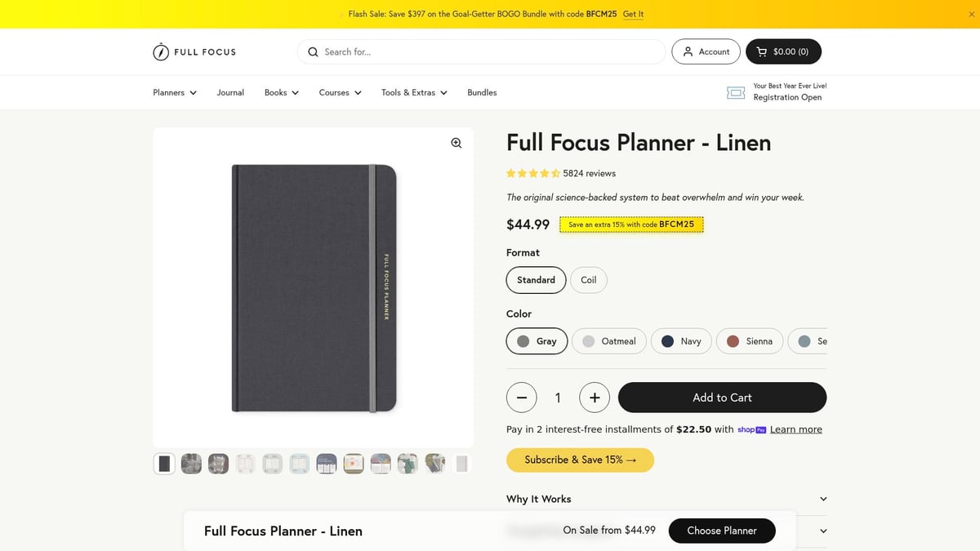Open the Bundles navigation item
The height and width of the screenshot is (551, 980).
coord(482,92)
